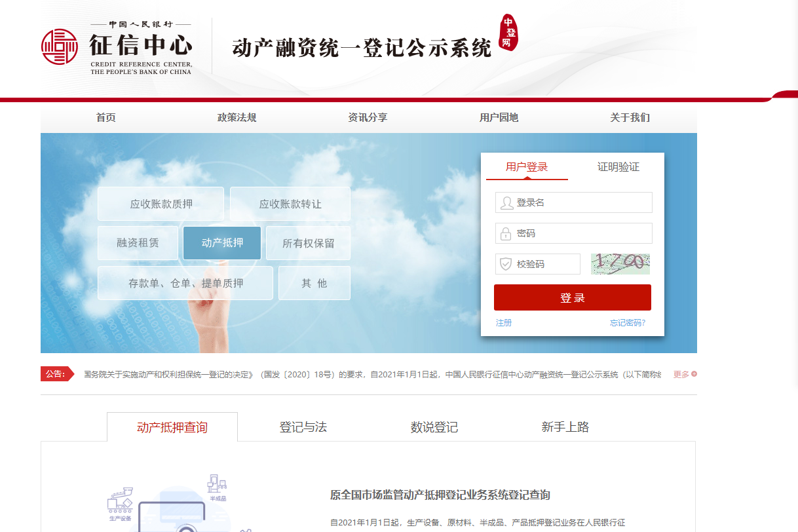Click the 征信中心 red logo emblem
Screen dimensions: 798x532
click(x=60, y=47)
